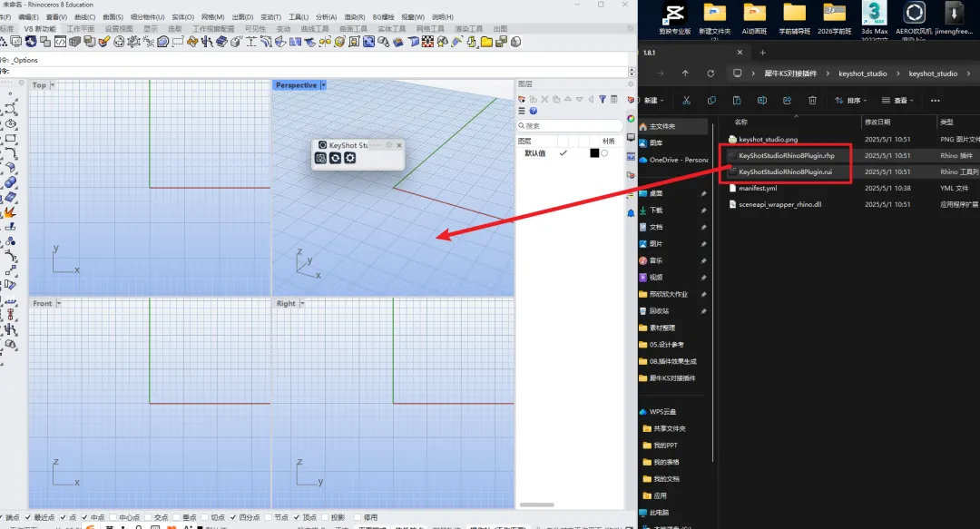This screenshot has width=980, height=529.
Task: Click the refresh button in File Explorer
Action: click(710, 73)
